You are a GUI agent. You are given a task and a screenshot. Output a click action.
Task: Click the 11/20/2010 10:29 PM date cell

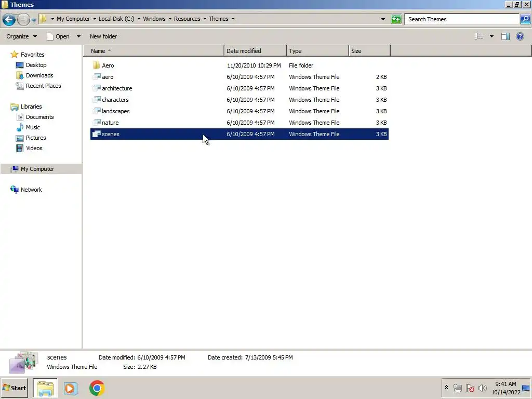point(254,65)
